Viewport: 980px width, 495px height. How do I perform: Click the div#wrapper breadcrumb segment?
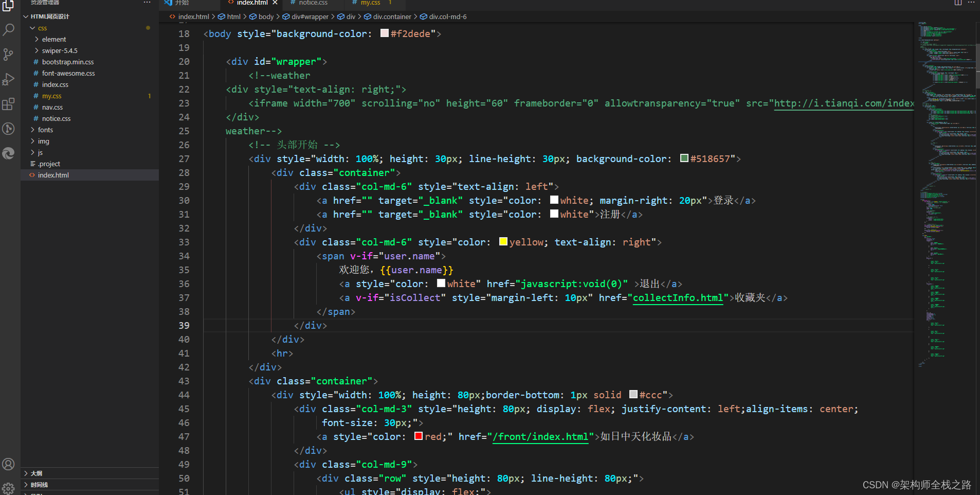[x=310, y=16]
